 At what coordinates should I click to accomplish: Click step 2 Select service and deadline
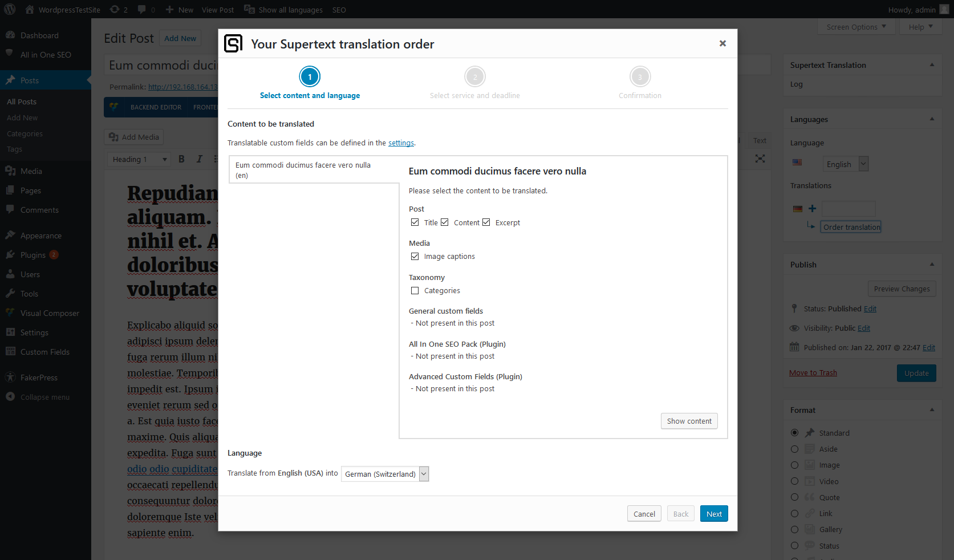475,83
